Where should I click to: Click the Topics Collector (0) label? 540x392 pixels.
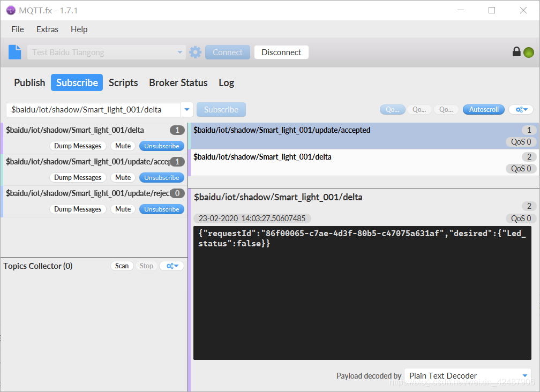coord(38,266)
